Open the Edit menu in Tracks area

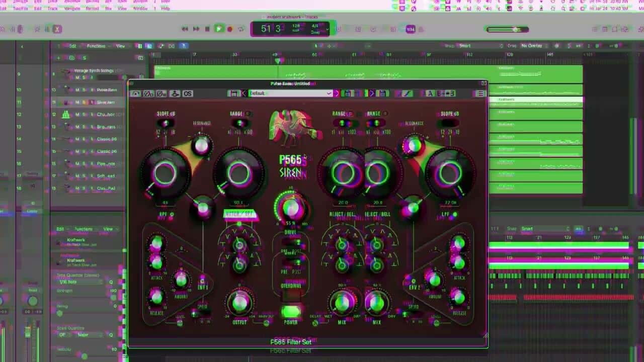point(72,46)
